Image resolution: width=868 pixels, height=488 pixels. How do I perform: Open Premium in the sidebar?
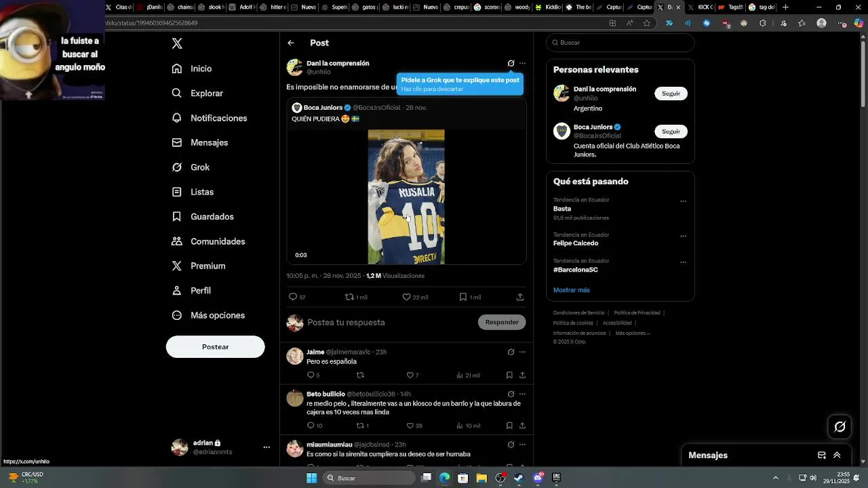[199, 266]
